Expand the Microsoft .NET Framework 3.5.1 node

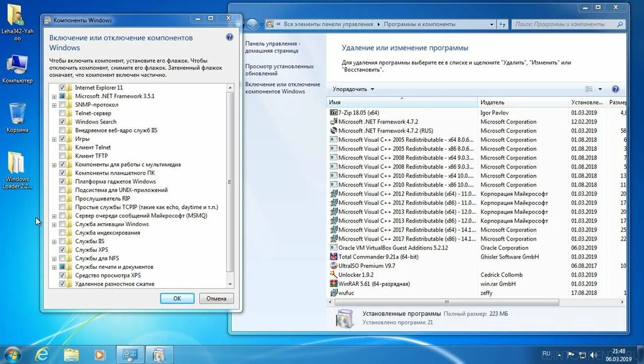(54, 97)
